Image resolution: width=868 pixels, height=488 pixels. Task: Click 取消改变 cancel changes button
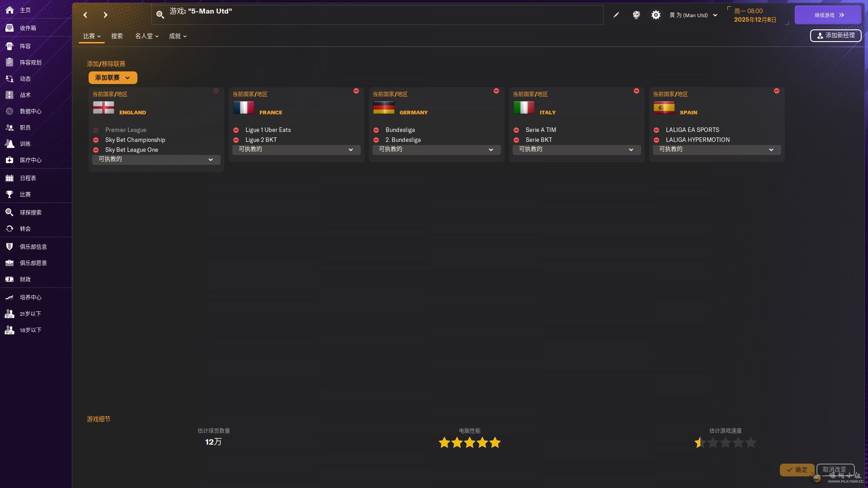tap(835, 470)
